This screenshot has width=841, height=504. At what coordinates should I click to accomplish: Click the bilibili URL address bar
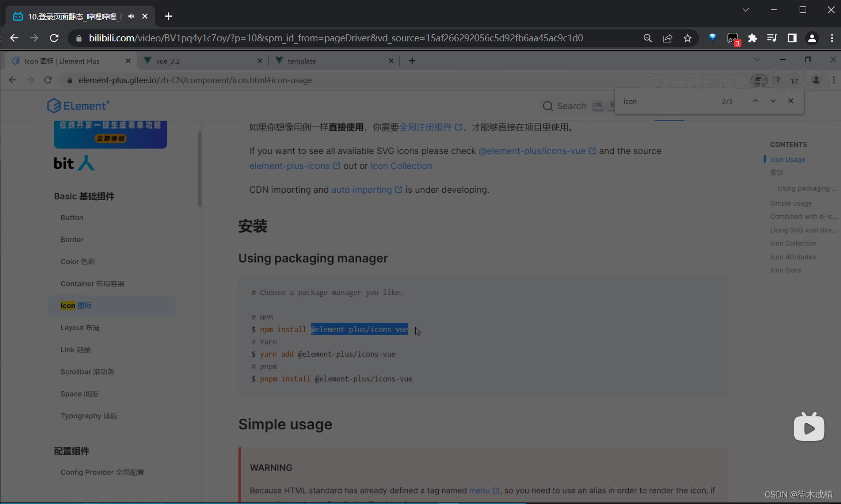click(x=336, y=38)
